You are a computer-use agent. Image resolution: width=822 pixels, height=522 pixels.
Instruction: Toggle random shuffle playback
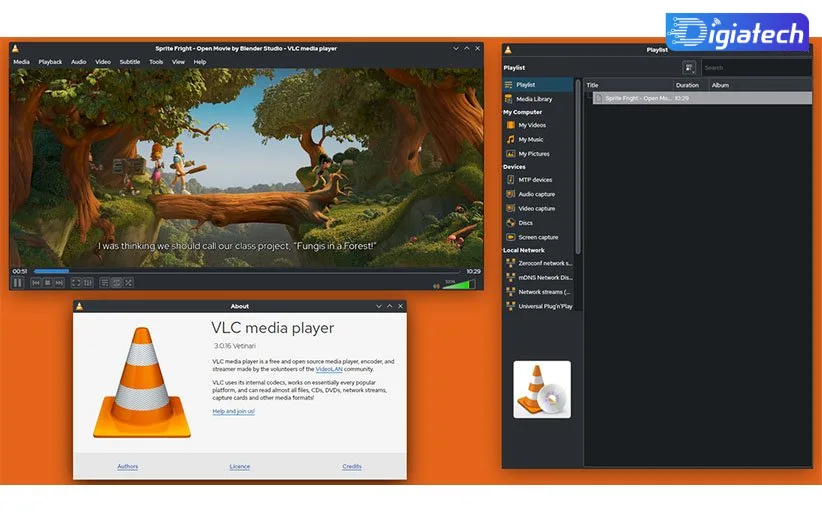[128, 282]
